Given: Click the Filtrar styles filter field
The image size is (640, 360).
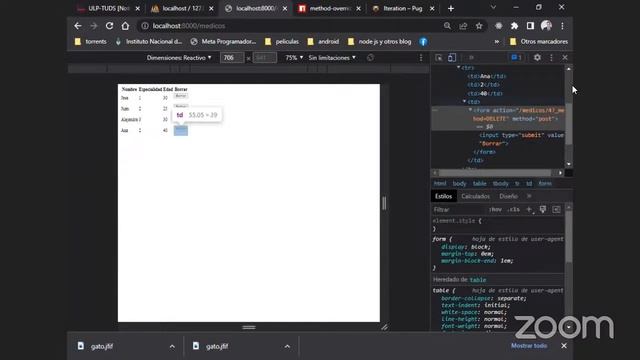Looking at the screenshot, I should click(458, 209).
